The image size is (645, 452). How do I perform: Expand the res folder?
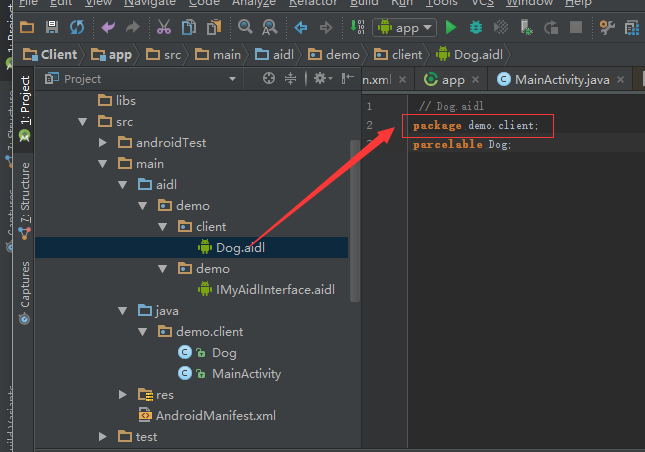[x=123, y=395]
